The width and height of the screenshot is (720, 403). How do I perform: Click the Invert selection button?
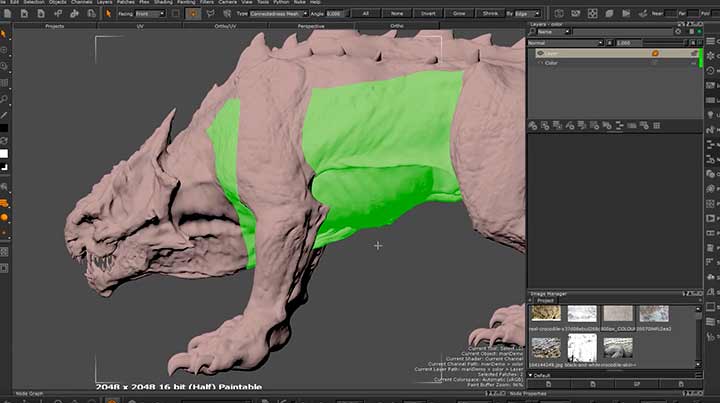pos(428,14)
